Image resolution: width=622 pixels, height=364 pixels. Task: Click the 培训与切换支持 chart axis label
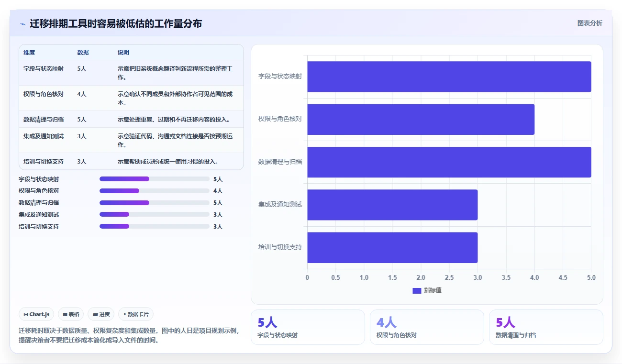pos(280,247)
